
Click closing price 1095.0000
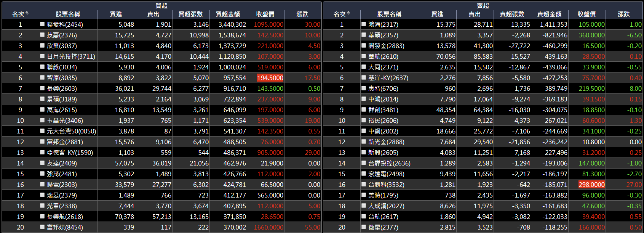point(268,24)
